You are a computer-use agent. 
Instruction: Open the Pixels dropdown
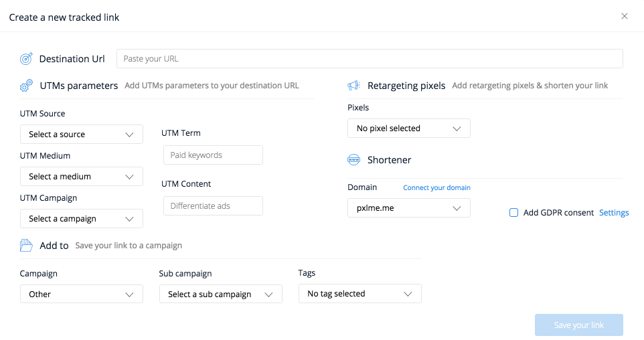(409, 129)
